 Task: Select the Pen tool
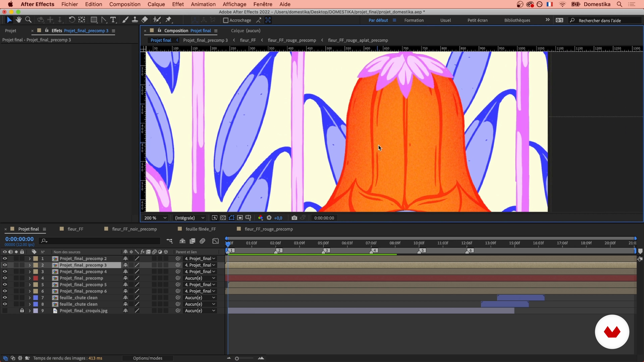pyautogui.click(x=104, y=20)
